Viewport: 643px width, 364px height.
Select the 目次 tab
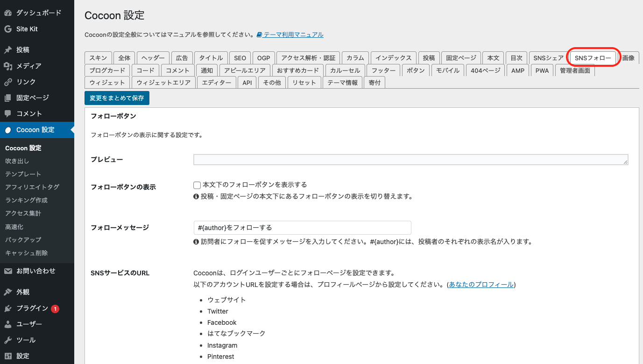(516, 58)
